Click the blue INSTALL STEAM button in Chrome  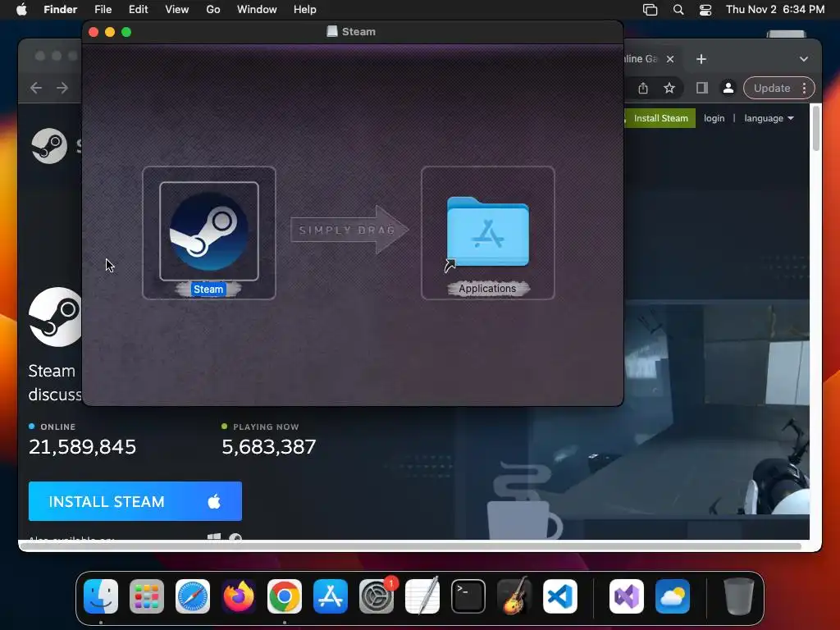pyautogui.click(x=135, y=501)
